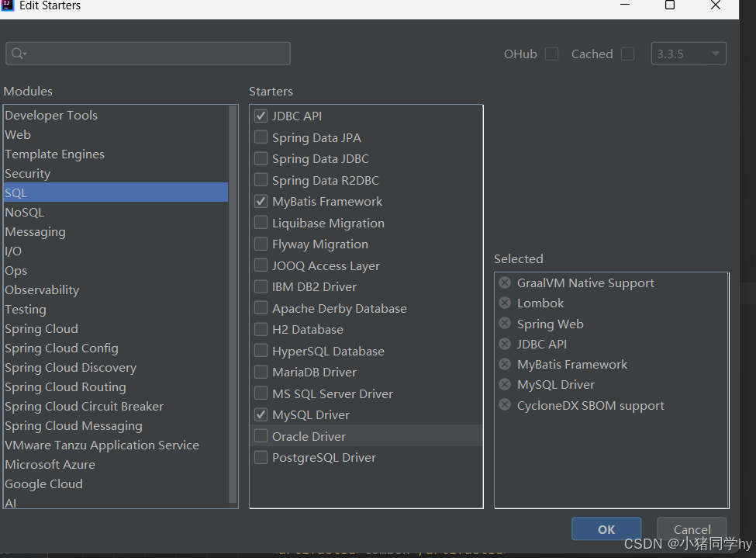This screenshot has height=558, width=756.
Task: Click GraalVM Native Support text in Selected
Action: (x=585, y=282)
